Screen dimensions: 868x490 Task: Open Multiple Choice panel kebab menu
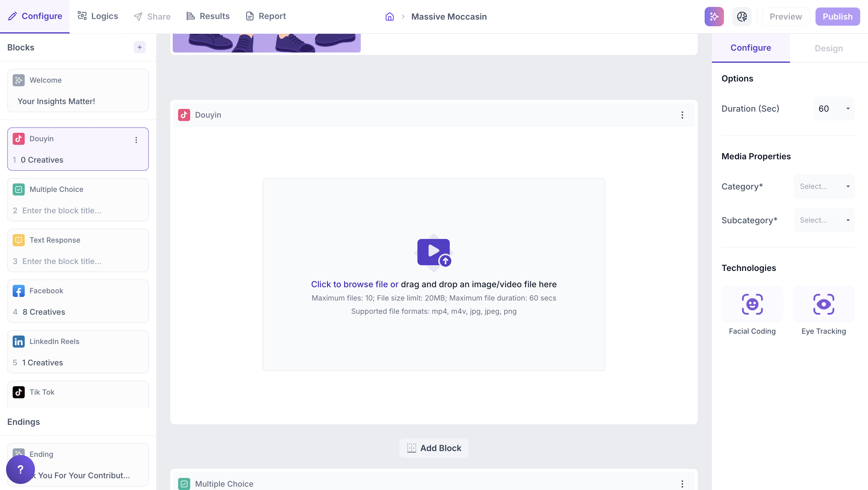682,484
